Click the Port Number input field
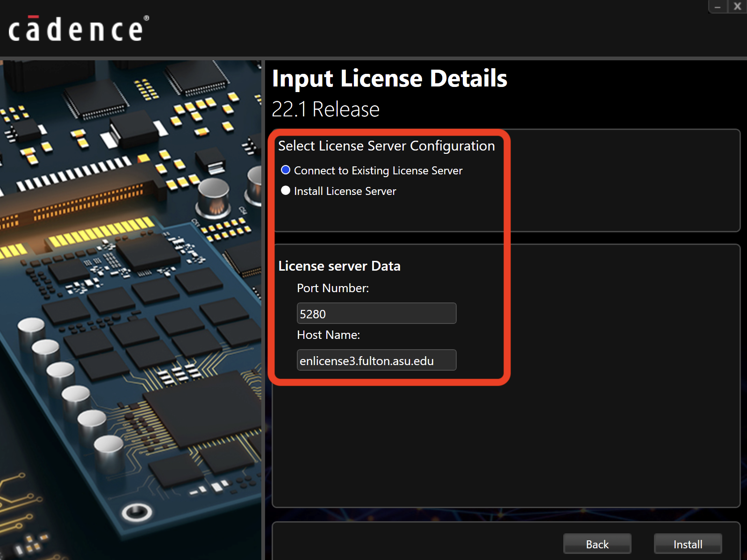This screenshot has height=560, width=747. (376, 313)
